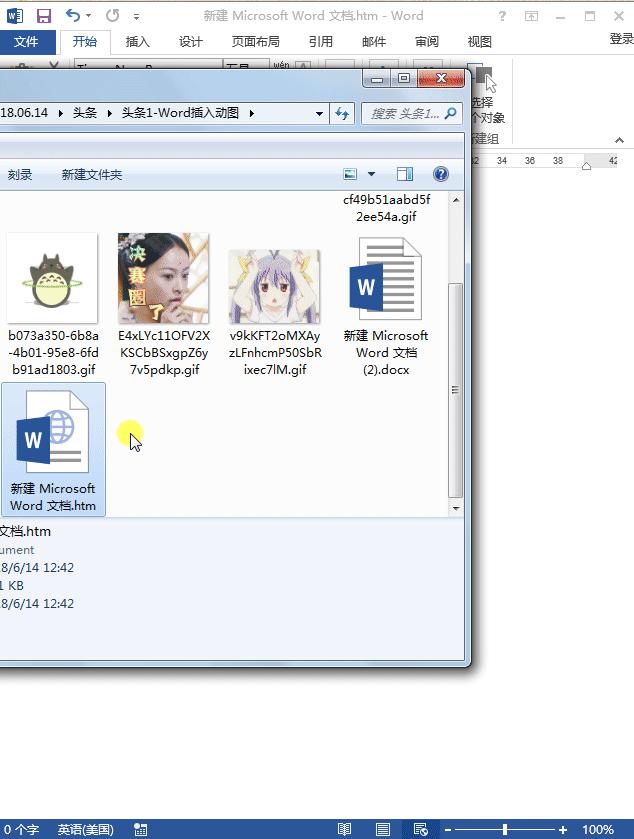Click the 登录 sign-in link
Viewport: 634px width, 839px height.
point(621,39)
